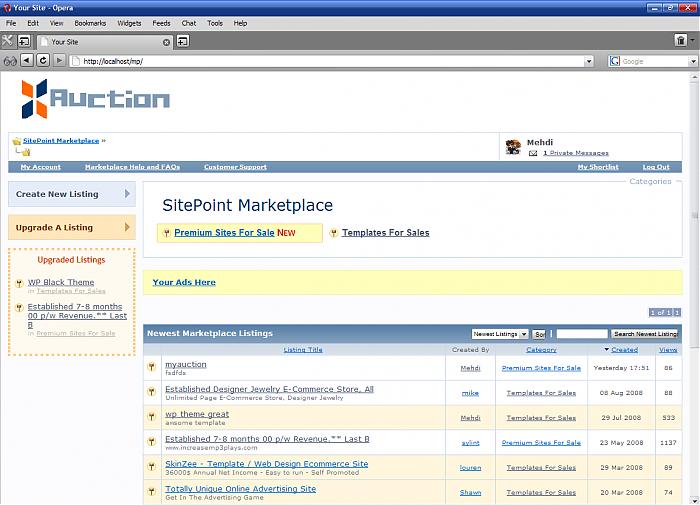Click the Create New Listing button
The height and width of the screenshot is (505, 700).
71,194
